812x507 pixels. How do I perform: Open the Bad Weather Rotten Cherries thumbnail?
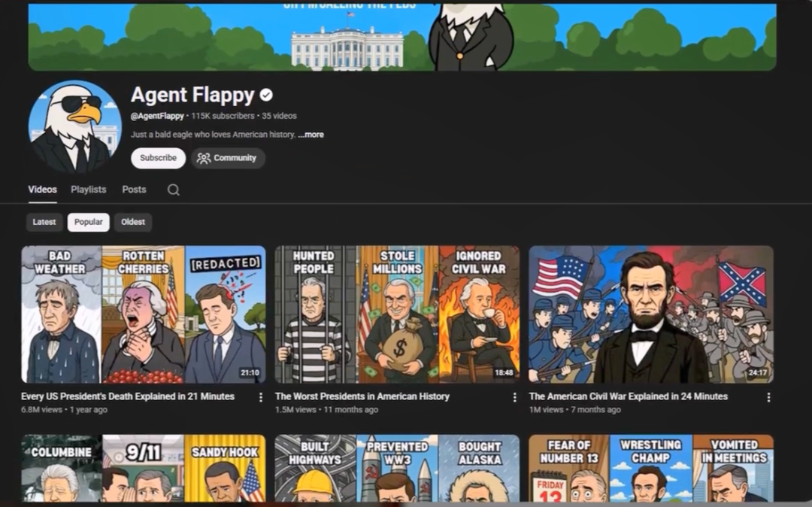[144, 314]
